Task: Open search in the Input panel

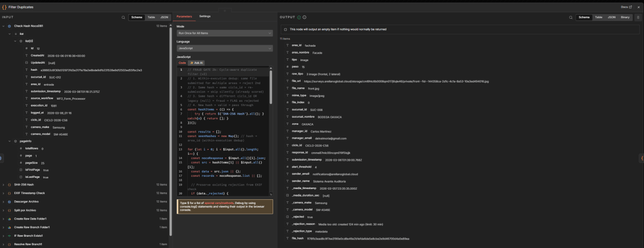Action: coord(123,18)
